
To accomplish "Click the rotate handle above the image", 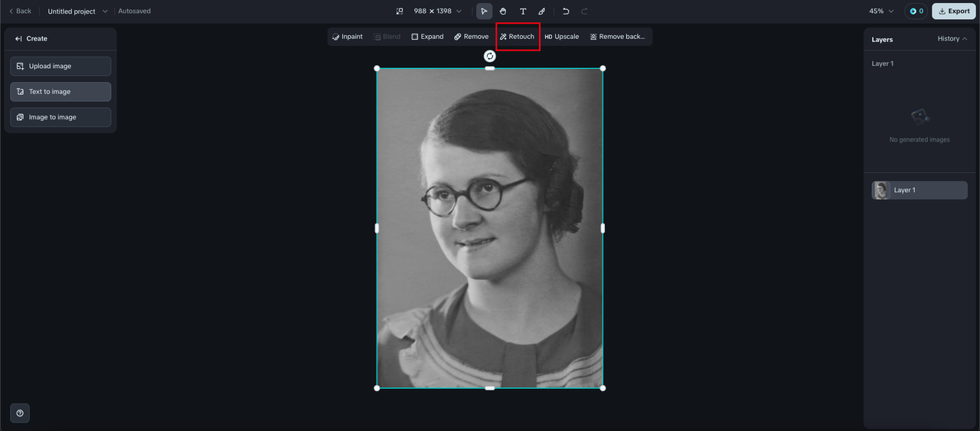I will tap(490, 56).
